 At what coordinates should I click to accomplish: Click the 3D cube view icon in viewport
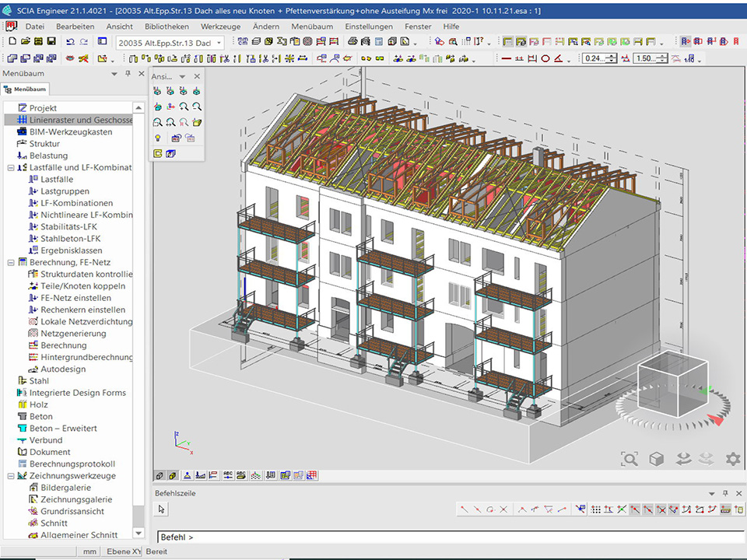tap(657, 459)
